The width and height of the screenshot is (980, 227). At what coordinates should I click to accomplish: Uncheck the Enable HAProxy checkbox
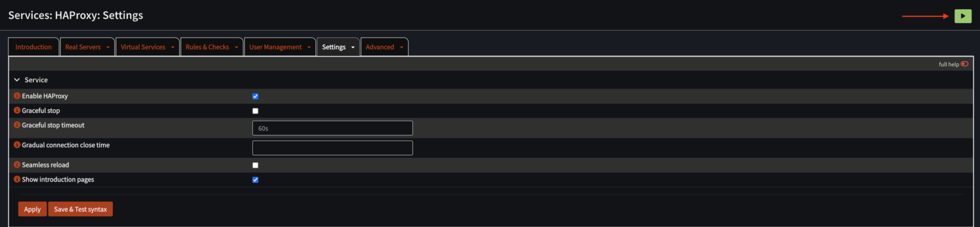pyautogui.click(x=255, y=96)
